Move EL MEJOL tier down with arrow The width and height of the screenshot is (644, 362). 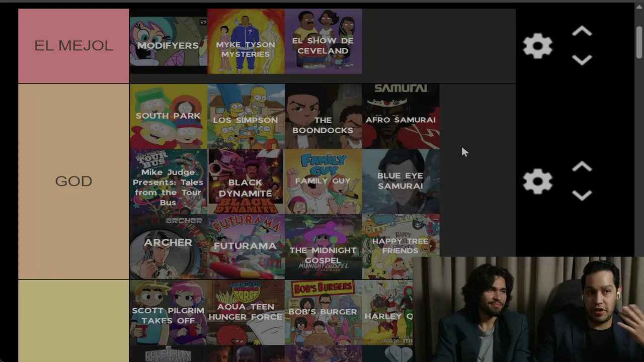coord(582,60)
